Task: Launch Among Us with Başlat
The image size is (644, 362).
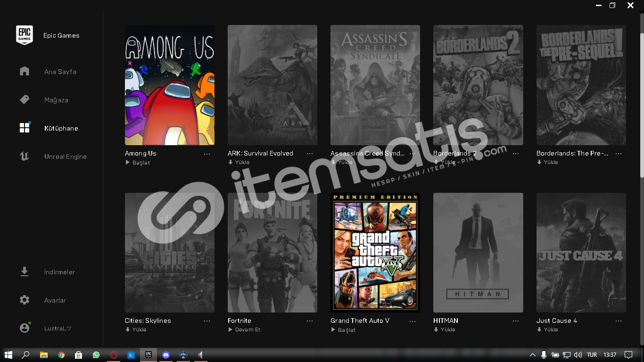Action: point(138,163)
